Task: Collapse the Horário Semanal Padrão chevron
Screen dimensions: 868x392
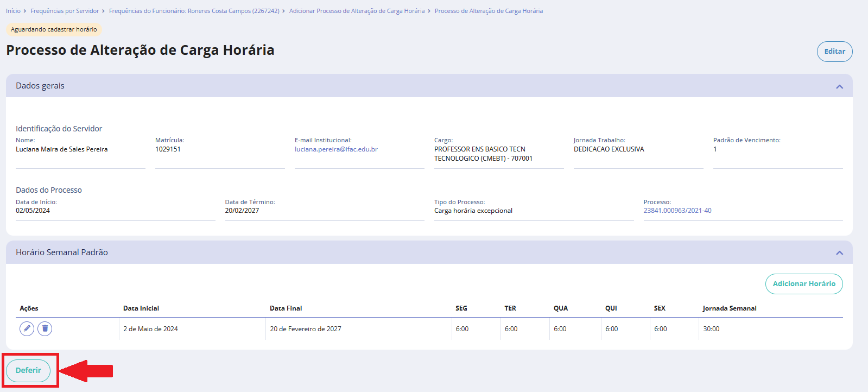Action: click(839, 252)
